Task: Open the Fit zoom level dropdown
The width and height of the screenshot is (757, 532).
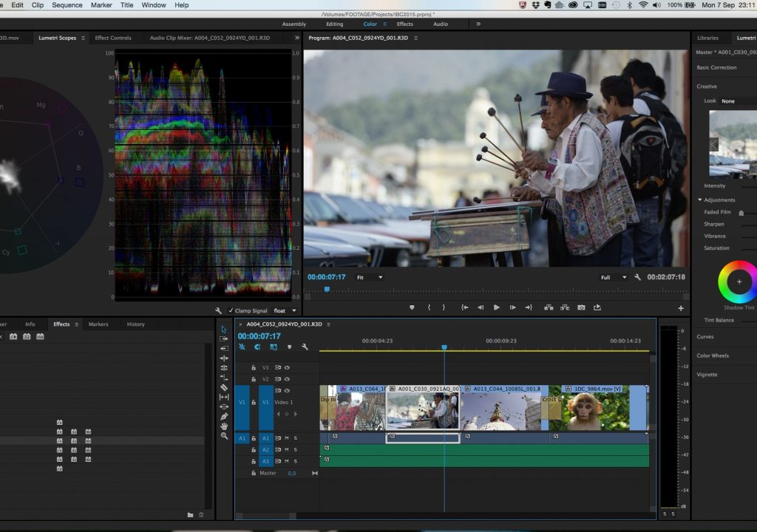Action: click(x=370, y=278)
